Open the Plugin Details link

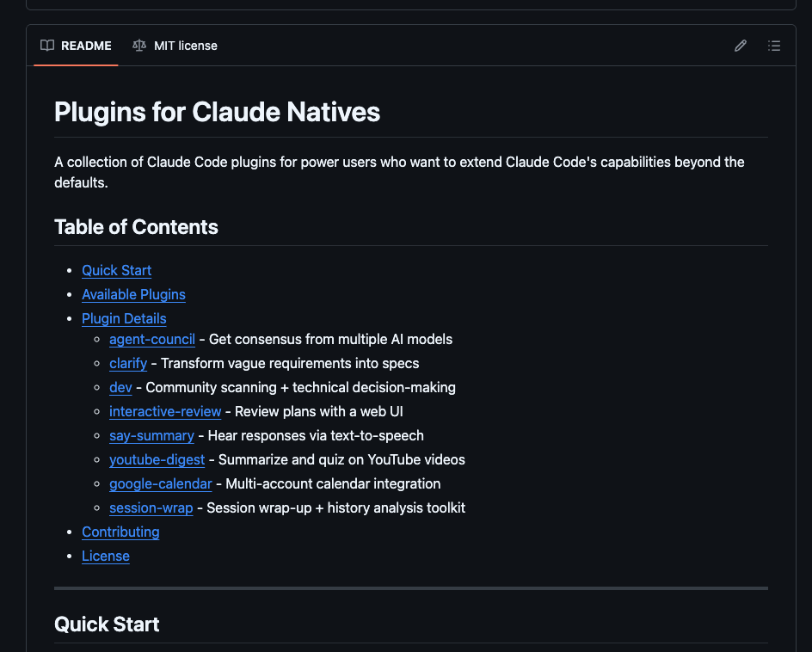(x=124, y=318)
